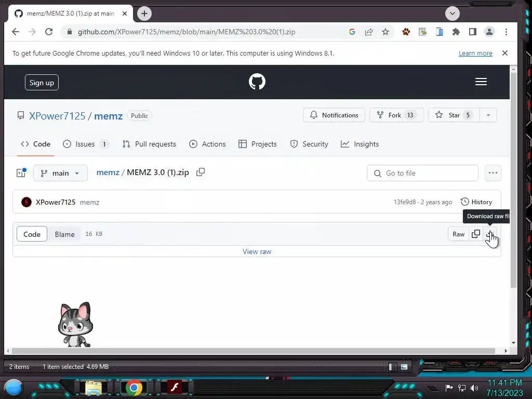Click the horizontal page scrollbar

coord(254,351)
